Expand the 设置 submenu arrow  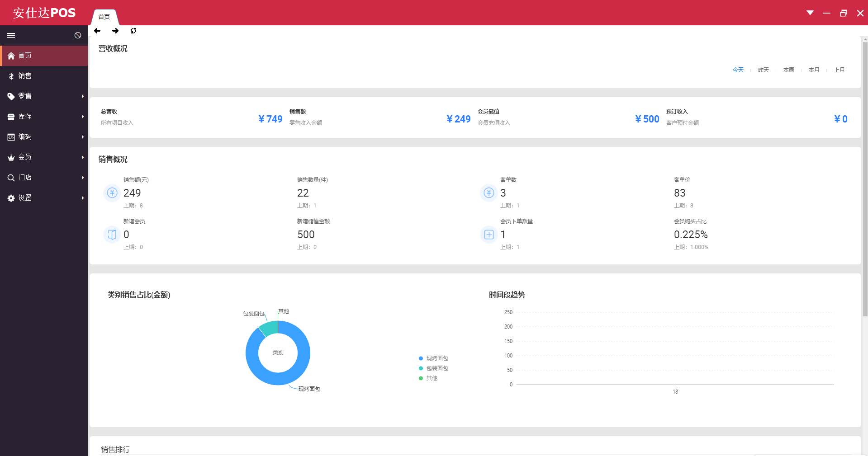pos(83,198)
